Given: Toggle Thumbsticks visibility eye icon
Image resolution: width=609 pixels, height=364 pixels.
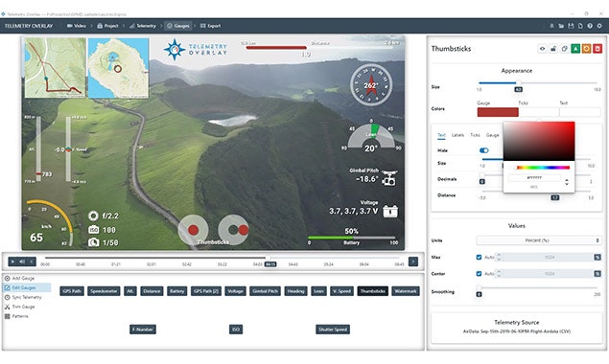Looking at the screenshot, I should (542, 49).
